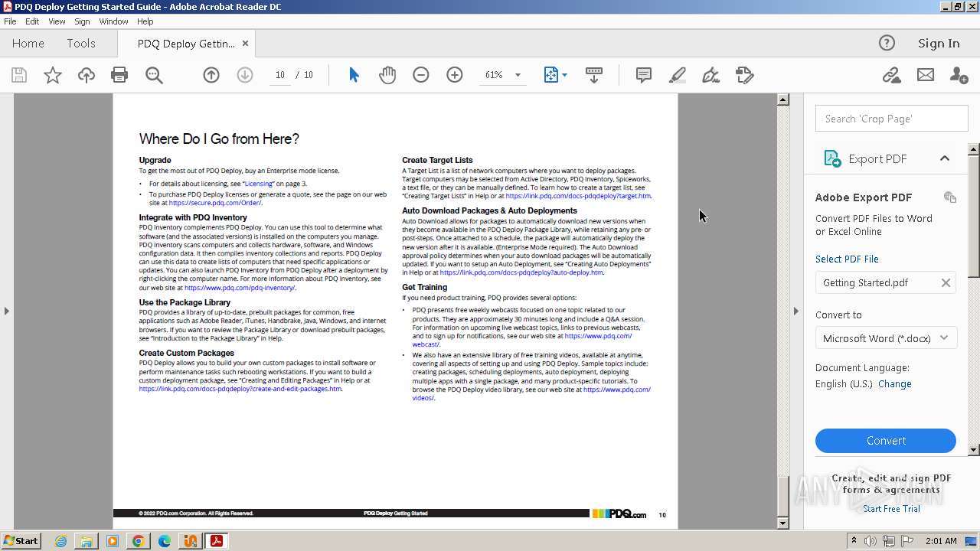Share with others via add person icon
This screenshot has width=980, height=551.
(959, 75)
